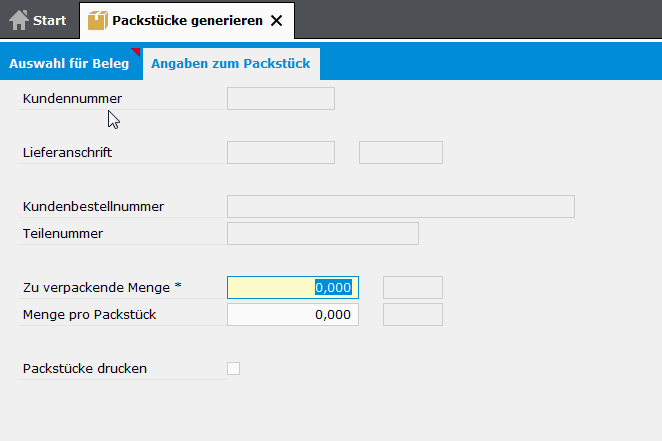Focus the second Lieferanschrift field
This screenshot has height=441, width=662.
400,153
